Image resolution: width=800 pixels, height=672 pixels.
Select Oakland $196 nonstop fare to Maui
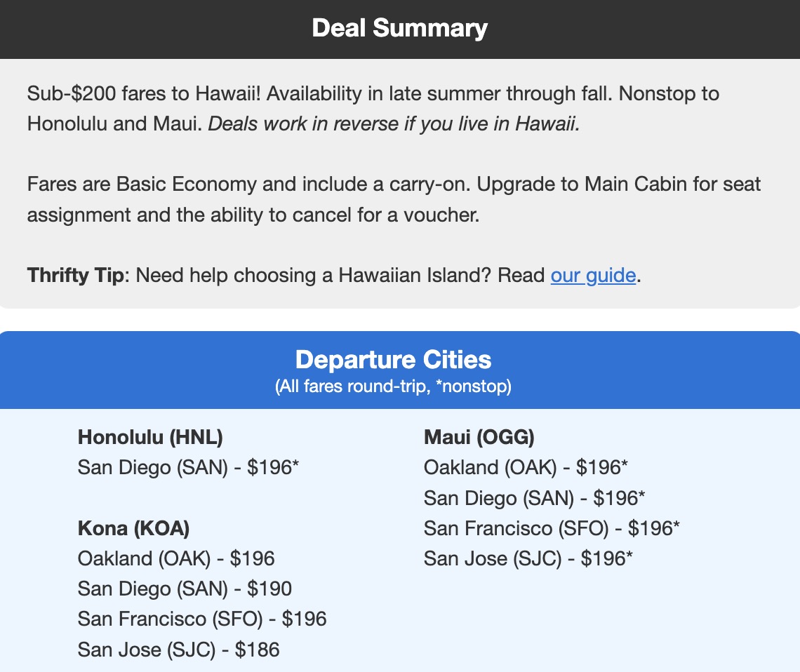click(x=526, y=468)
